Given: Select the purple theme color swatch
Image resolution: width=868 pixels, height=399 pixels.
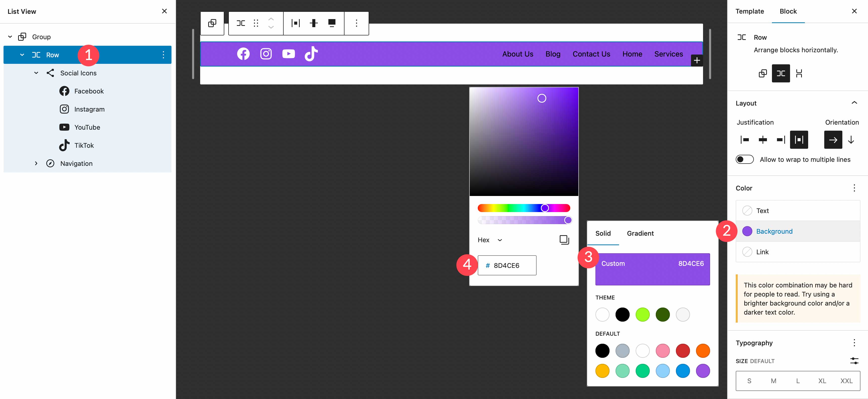Looking at the screenshot, I should 703,371.
